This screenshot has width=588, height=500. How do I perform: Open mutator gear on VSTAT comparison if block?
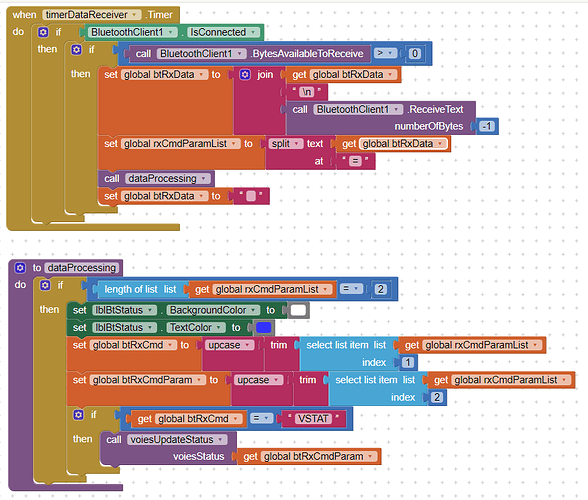(x=78, y=414)
